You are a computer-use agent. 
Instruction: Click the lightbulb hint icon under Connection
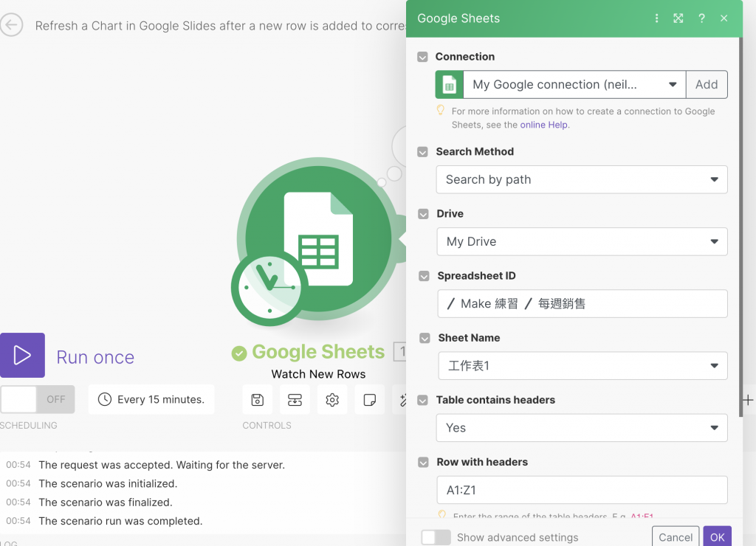click(441, 111)
